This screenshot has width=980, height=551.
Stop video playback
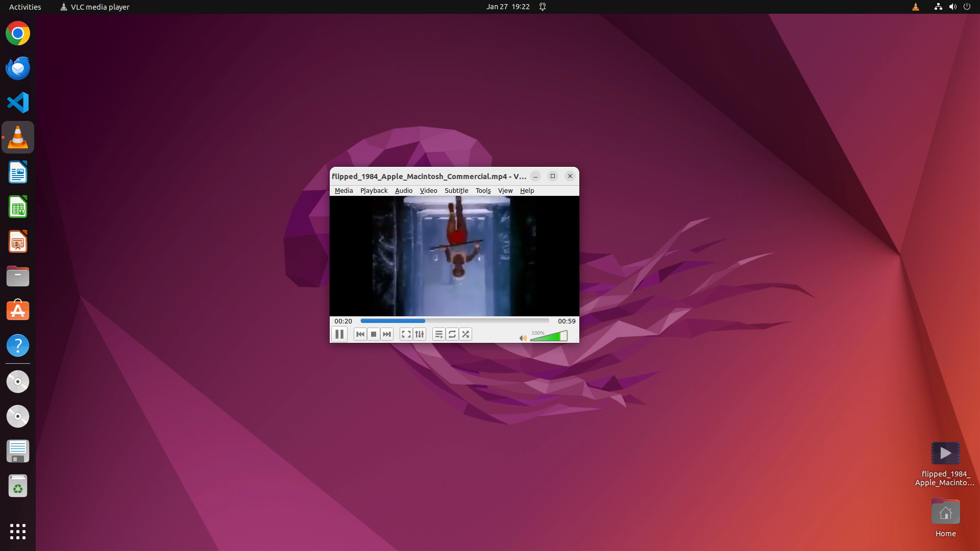coord(374,334)
